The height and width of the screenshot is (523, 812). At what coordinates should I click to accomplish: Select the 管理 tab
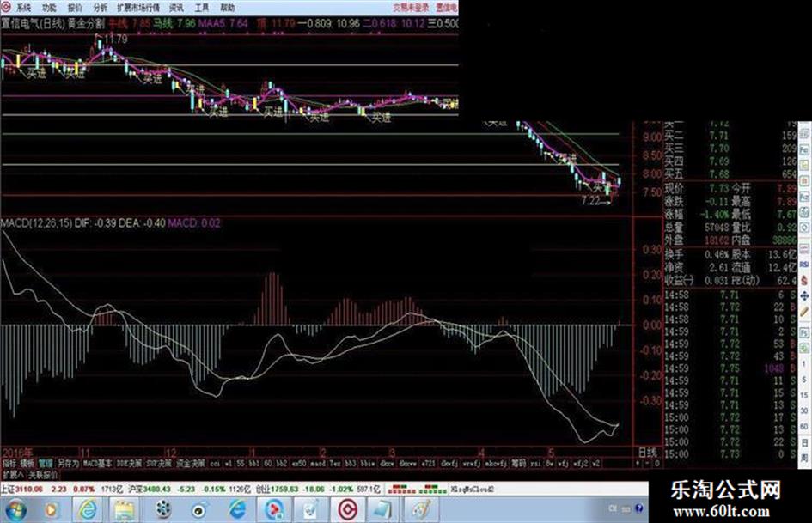pos(46,464)
